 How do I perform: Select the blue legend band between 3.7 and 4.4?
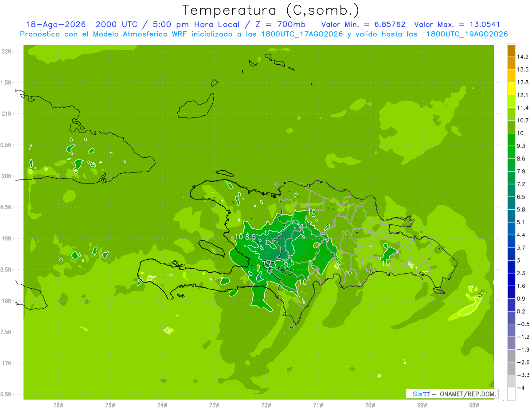pos(511,241)
